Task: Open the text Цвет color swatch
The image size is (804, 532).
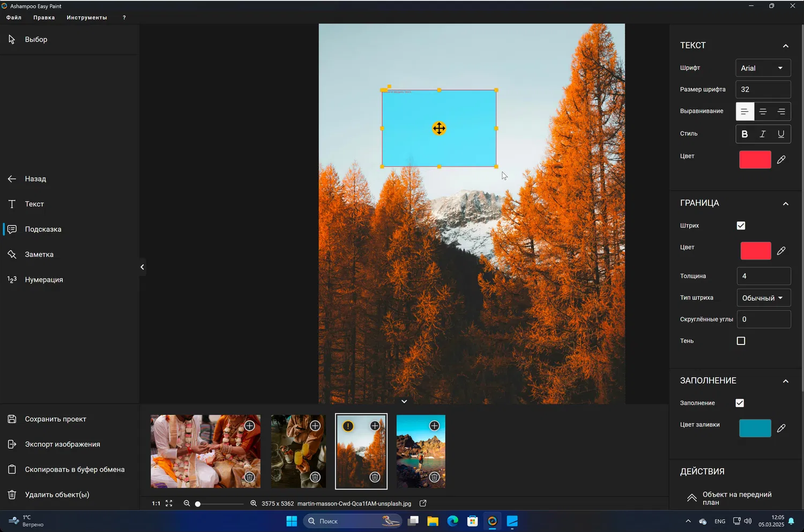Action: (x=755, y=160)
